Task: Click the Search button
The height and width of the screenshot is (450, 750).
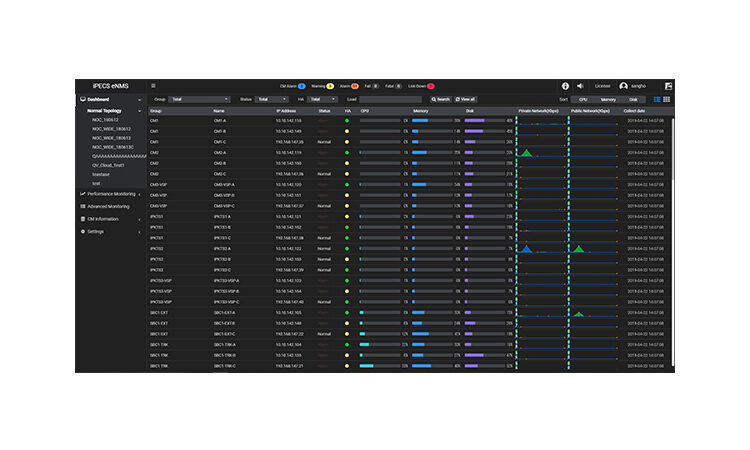Action: 441,99
